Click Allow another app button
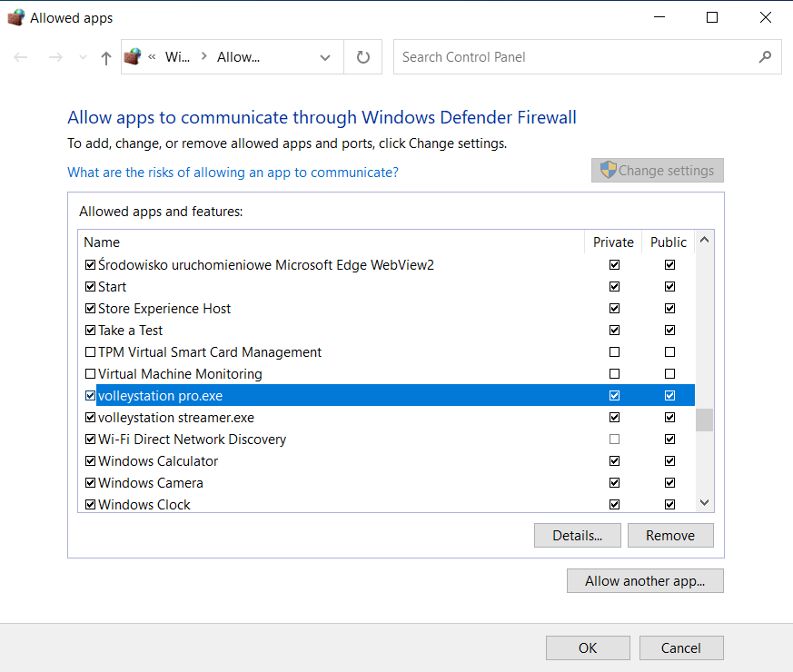793x672 pixels. pyautogui.click(x=645, y=581)
